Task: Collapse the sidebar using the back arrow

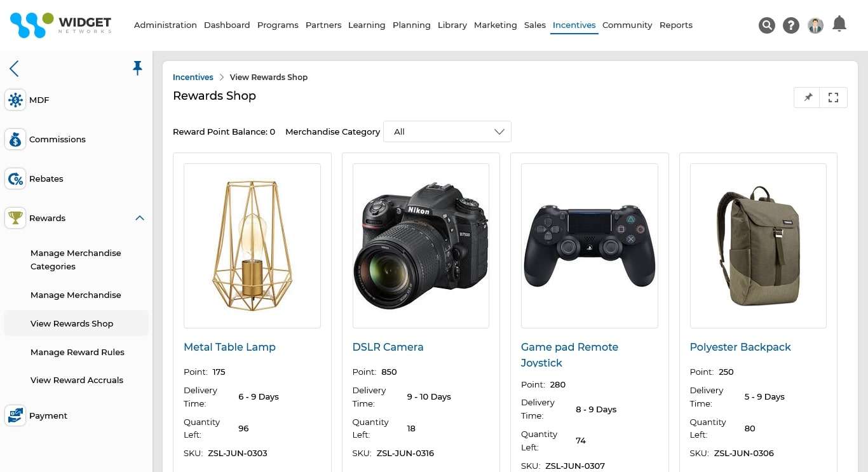Action: tap(14, 69)
